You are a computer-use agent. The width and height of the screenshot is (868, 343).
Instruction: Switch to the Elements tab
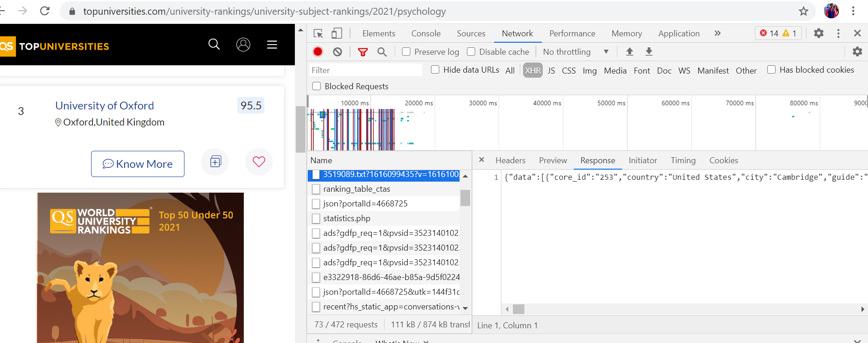(379, 34)
